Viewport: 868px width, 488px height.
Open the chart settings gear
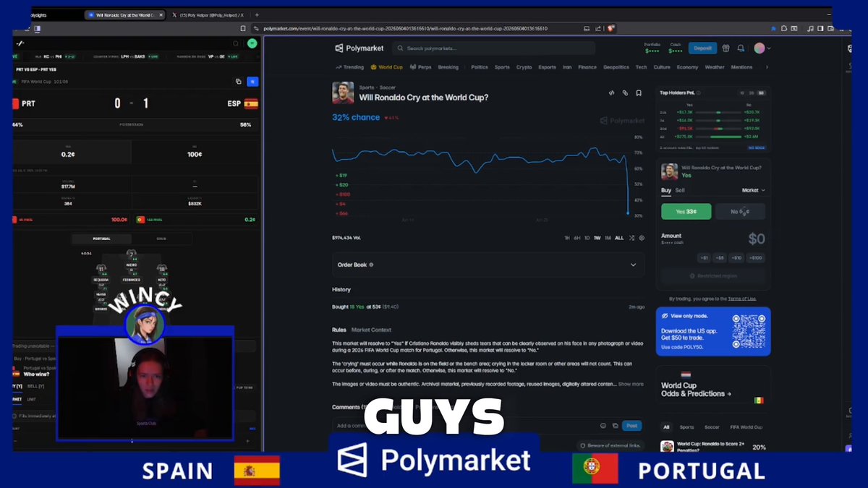(642, 238)
